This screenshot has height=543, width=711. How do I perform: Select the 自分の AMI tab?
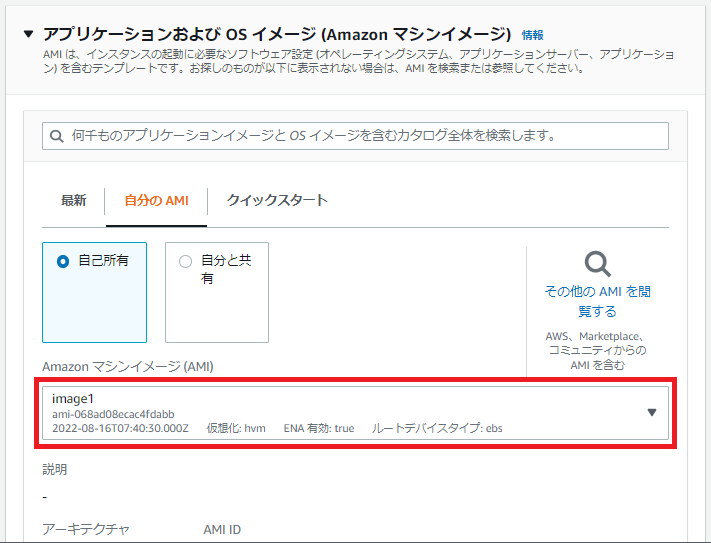click(156, 200)
